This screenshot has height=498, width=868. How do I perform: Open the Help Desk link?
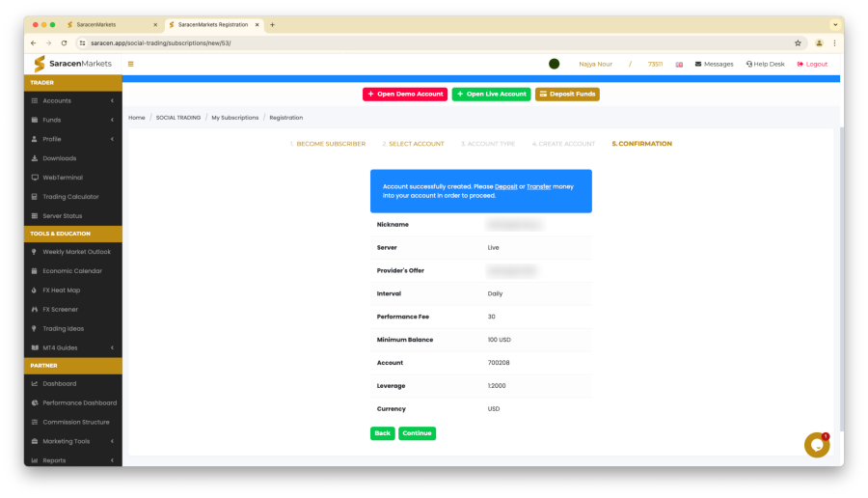pyautogui.click(x=765, y=65)
